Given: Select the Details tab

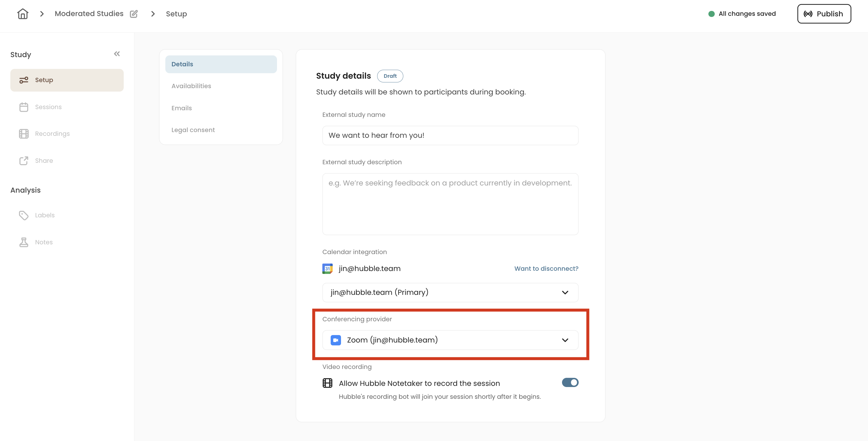Looking at the screenshot, I should [x=221, y=64].
